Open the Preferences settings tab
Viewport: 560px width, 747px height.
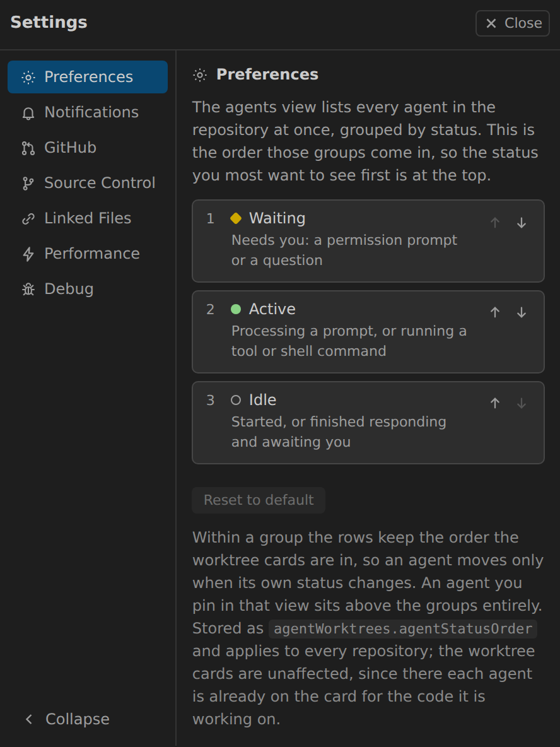point(88,77)
